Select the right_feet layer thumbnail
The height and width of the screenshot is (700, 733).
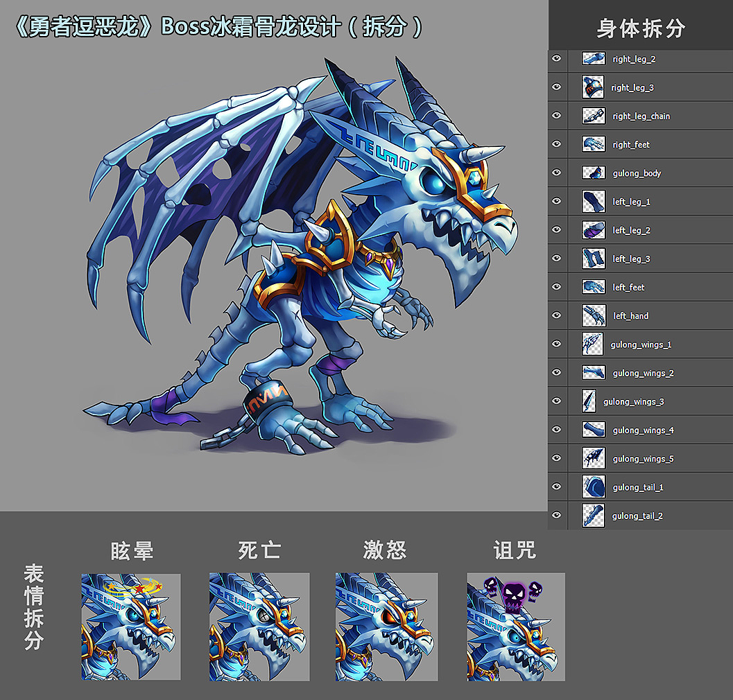tap(594, 144)
